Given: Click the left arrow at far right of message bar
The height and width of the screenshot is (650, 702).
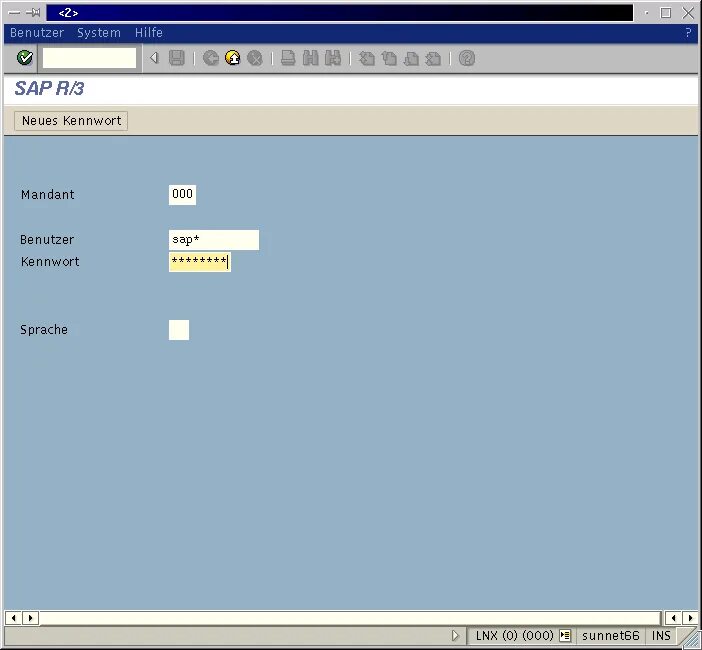Looking at the screenshot, I should point(673,618).
